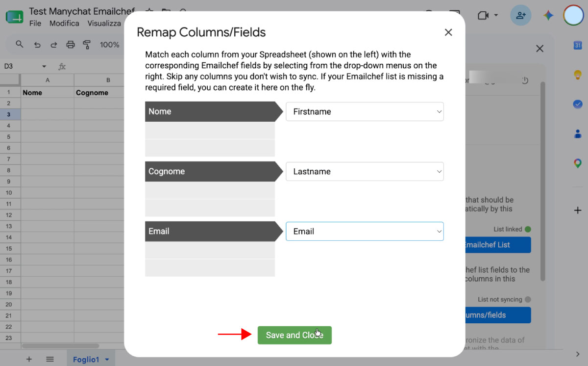
Task: Click the Save and Close button
Action: tap(294, 335)
